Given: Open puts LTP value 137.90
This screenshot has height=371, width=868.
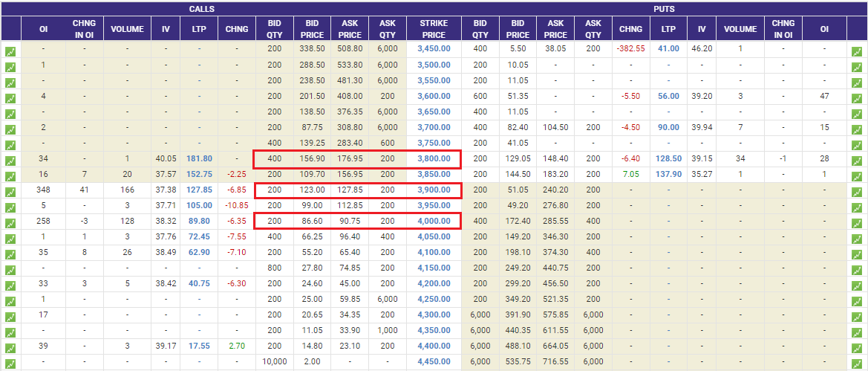Looking at the screenshot, I should coord(668,174).
